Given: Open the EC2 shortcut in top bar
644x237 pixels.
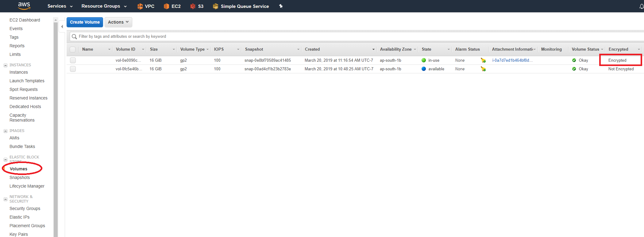Looking at the screenshot, I should pyautogui.click(x=172, y=6).
